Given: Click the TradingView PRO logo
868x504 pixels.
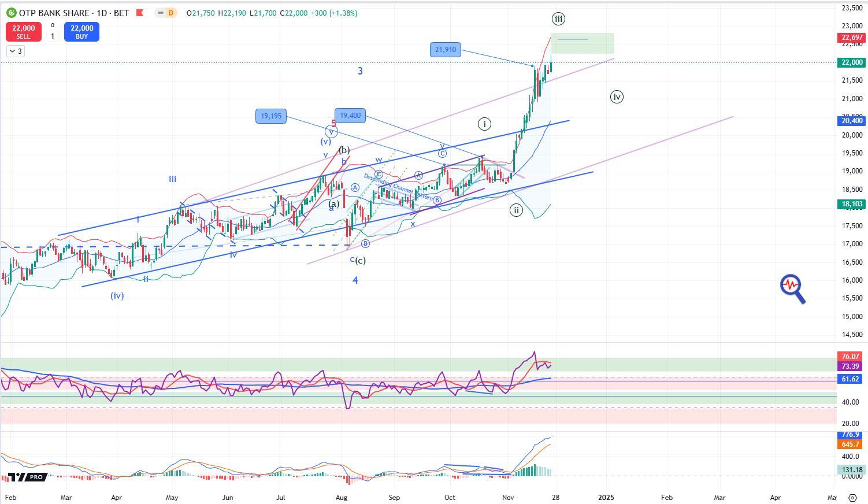Looking at the screenshot, I should coord(27,477).
